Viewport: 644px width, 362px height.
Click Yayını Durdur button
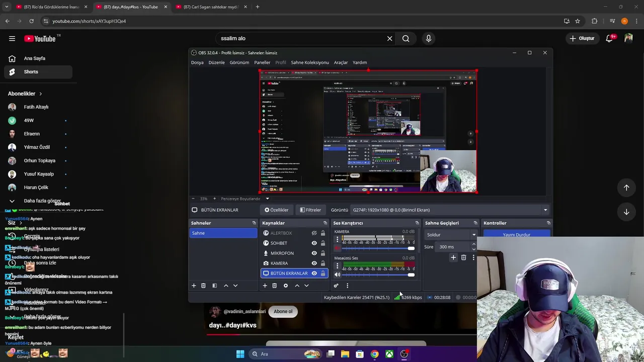(516, 234)
